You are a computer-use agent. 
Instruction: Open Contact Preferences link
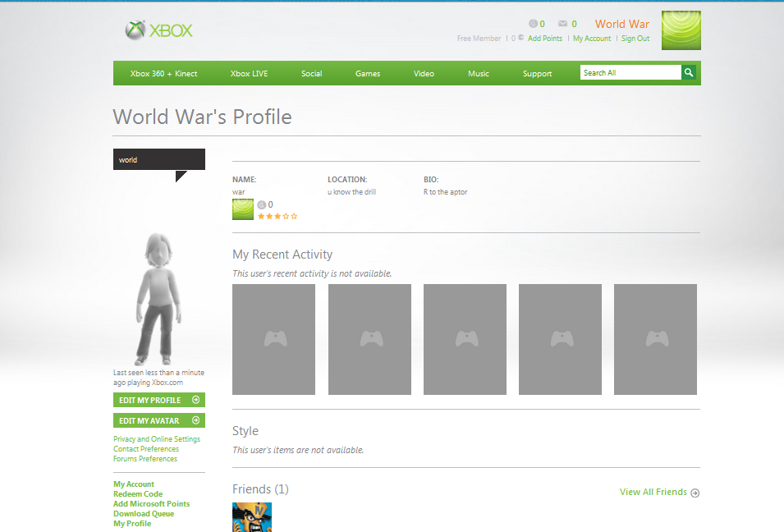[x=146, y=449]
